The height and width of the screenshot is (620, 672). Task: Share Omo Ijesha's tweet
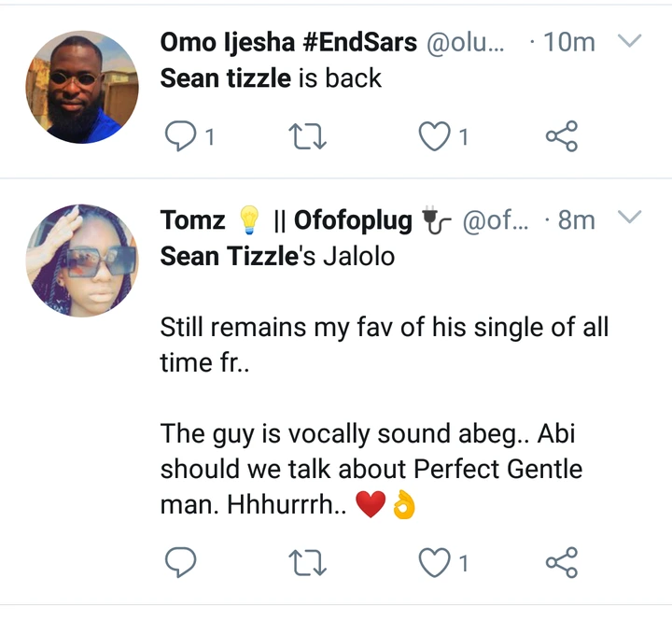(x=561, y=137)
